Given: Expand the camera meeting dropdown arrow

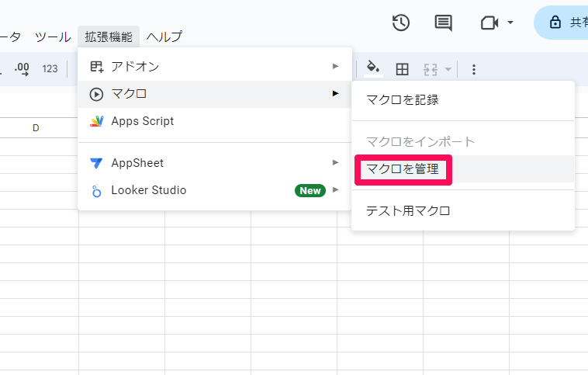Looking at the screenshot, I should [x=510, y=23].
